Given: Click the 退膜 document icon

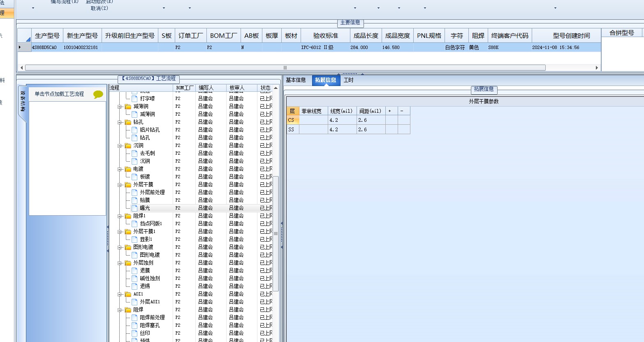Looking at the screenshot, I should point(134,270).
